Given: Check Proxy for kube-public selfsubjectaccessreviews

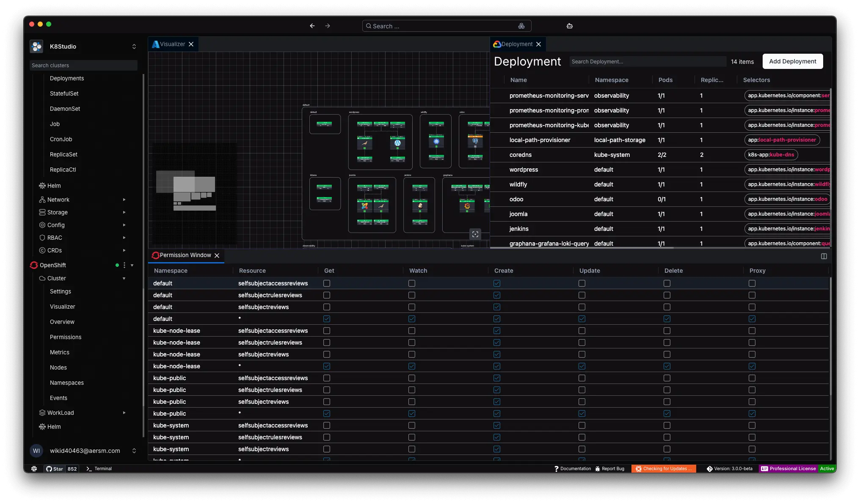Looking at the screenshot, I should point(752,378).
